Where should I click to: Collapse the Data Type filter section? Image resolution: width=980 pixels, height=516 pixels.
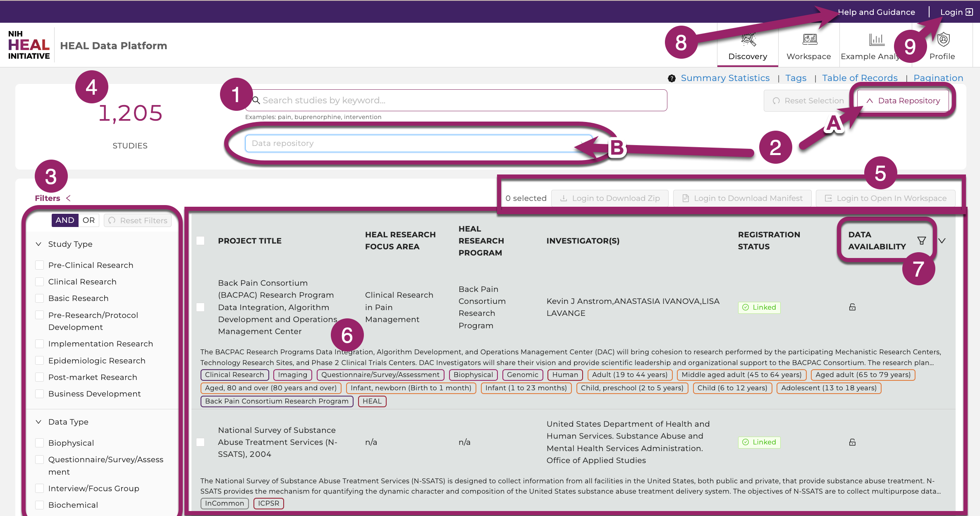38,422
